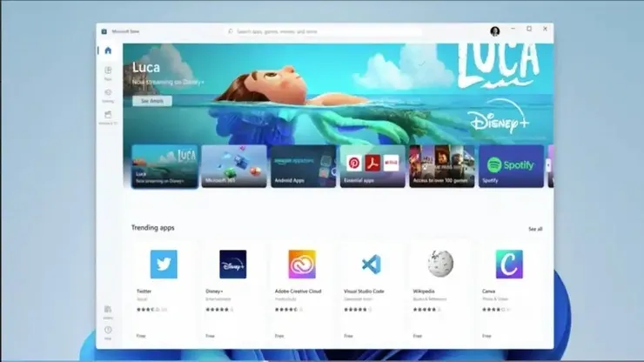Open the Gaming section in sidebar

point(108,96)
